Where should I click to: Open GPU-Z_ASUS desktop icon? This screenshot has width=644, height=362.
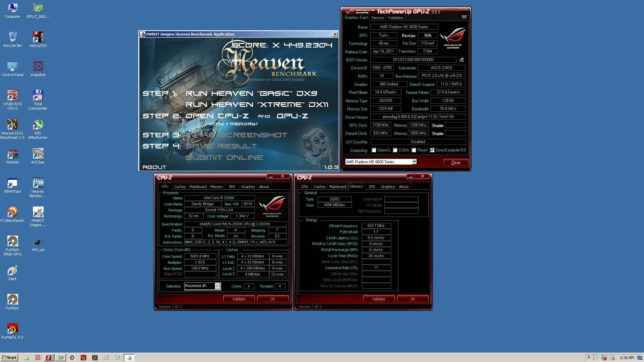38,10
